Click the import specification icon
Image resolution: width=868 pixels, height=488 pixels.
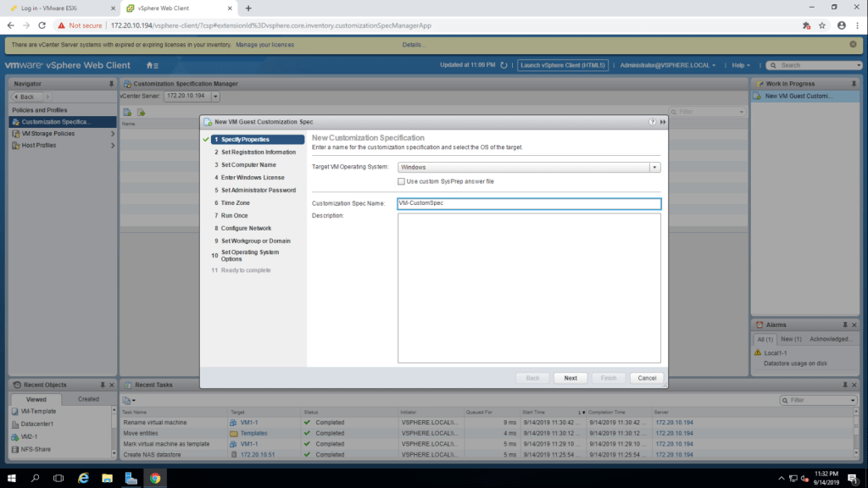[x=142, y=112]
